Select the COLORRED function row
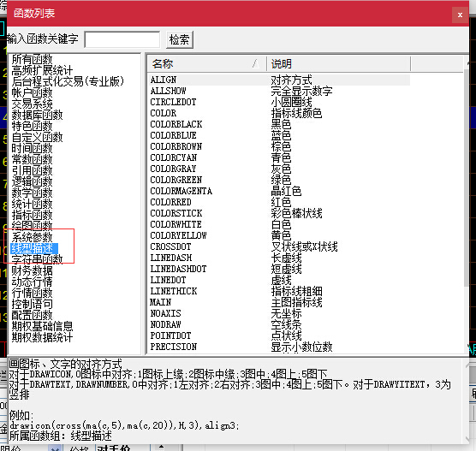This screenshot has width=476, height=451. (279, 202)
